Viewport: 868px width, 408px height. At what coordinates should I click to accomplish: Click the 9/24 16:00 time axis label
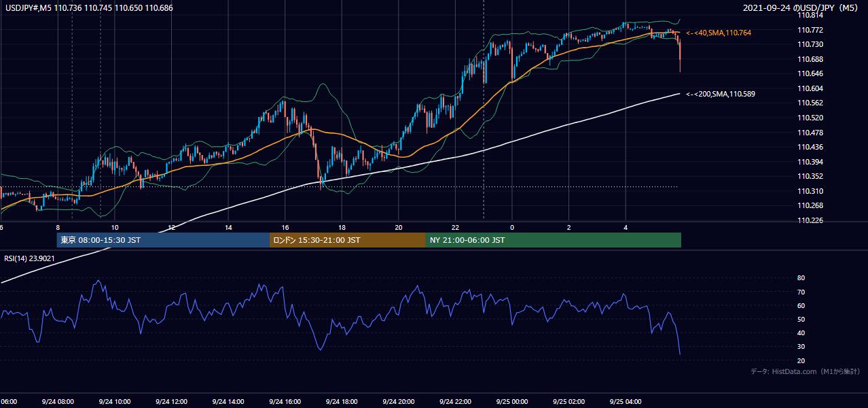tap(285, 402)
